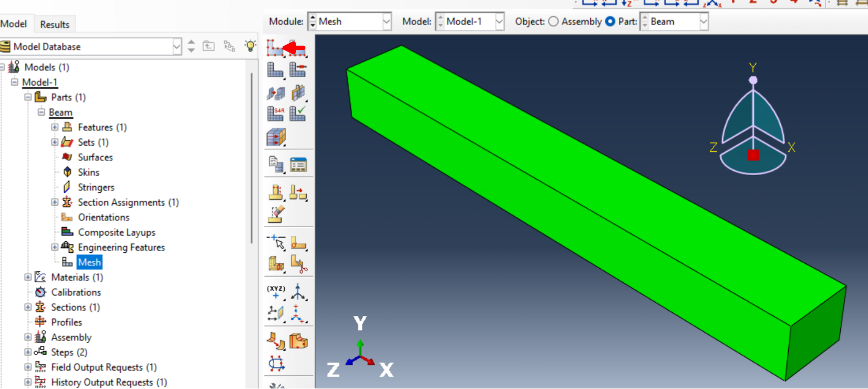The height and width of the screenshot is (389, 868).
Task: Open the Module dropdown showing Mesh
Action: pyautogui.click(x=386, y=22)
